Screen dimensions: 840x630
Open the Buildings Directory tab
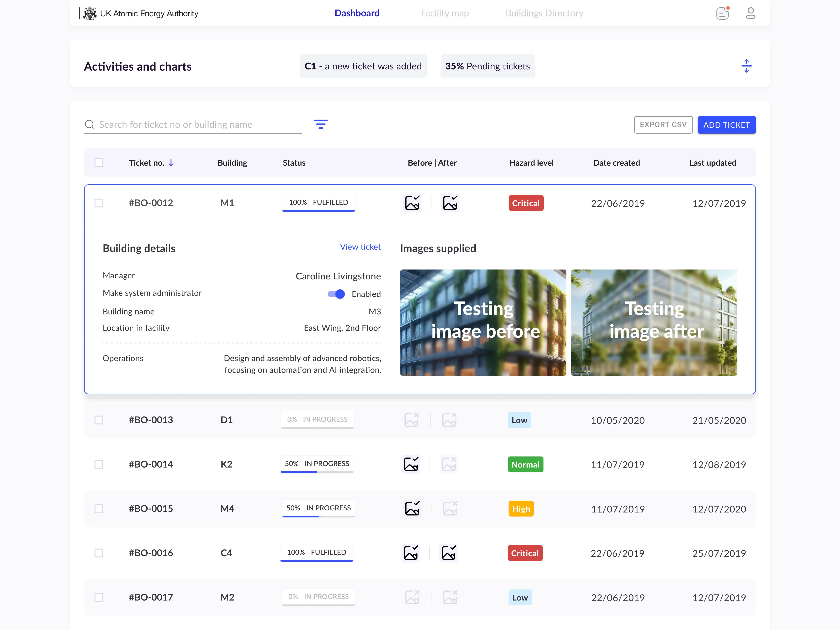(x=544, y=13)
